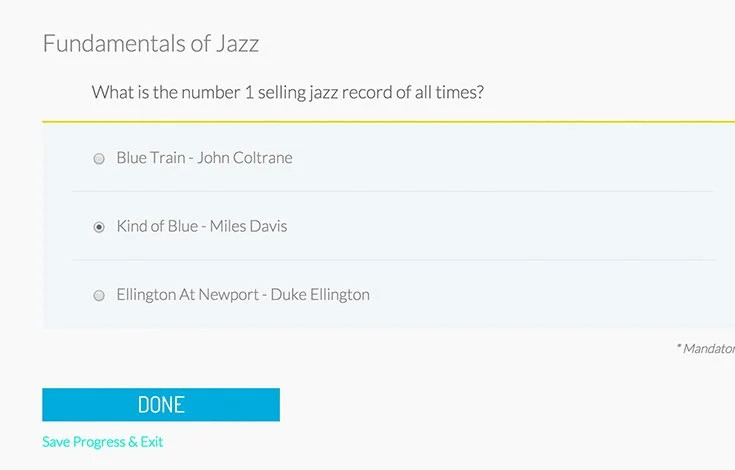Click the words 'Duke Ellington' in third option
This screenshot has width=735, height=470.
coord(320,294)
